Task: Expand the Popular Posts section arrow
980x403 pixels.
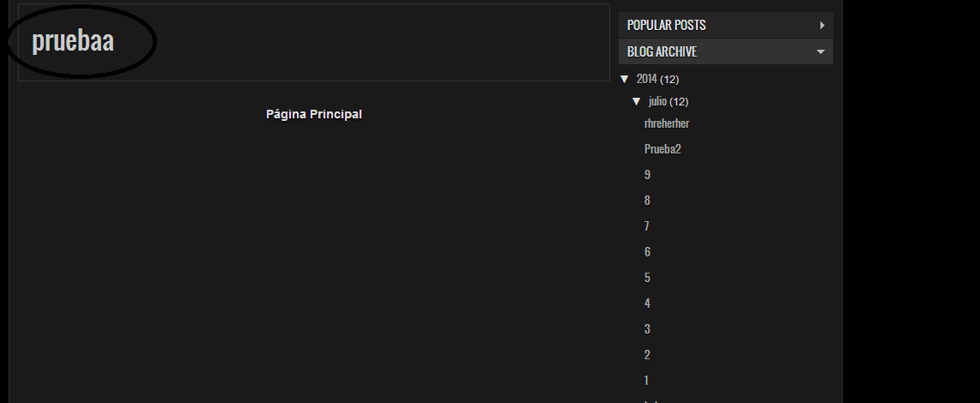Action: tap(822, 26)
